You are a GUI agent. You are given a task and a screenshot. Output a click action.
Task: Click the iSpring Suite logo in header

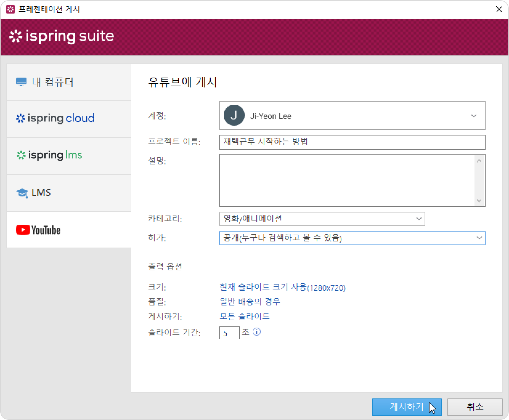point(62,36)
